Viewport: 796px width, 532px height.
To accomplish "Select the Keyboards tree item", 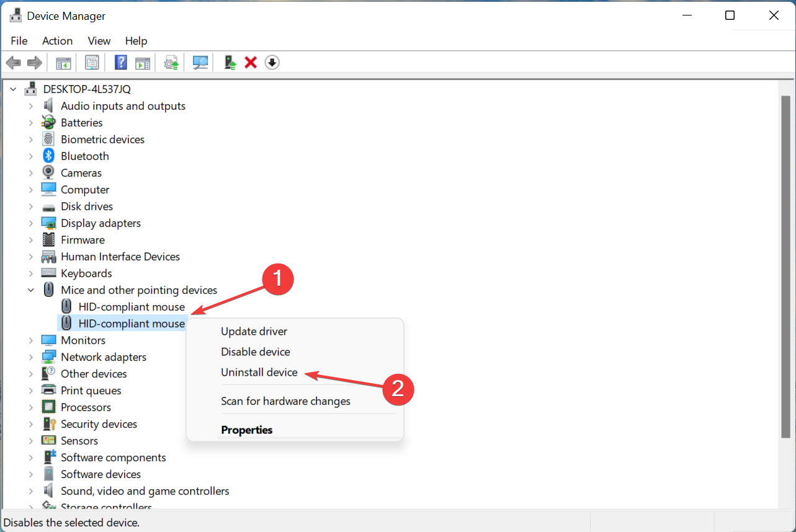I will (86, 273).
